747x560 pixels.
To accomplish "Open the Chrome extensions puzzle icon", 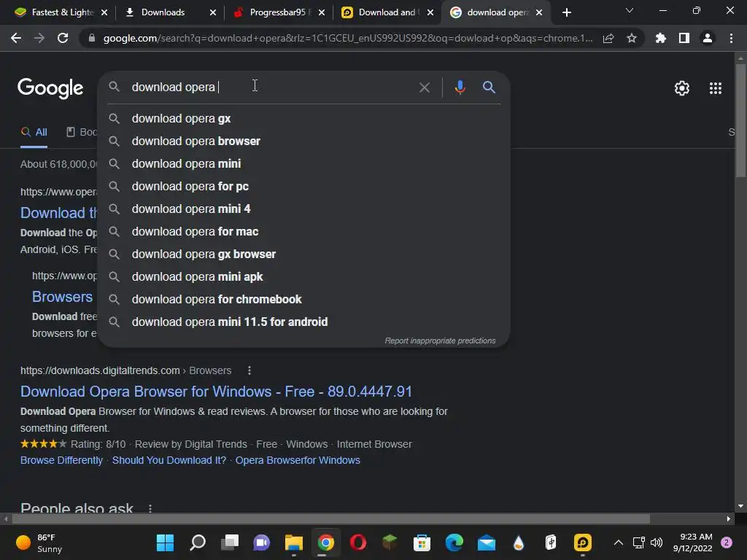I will pos(661,38).
